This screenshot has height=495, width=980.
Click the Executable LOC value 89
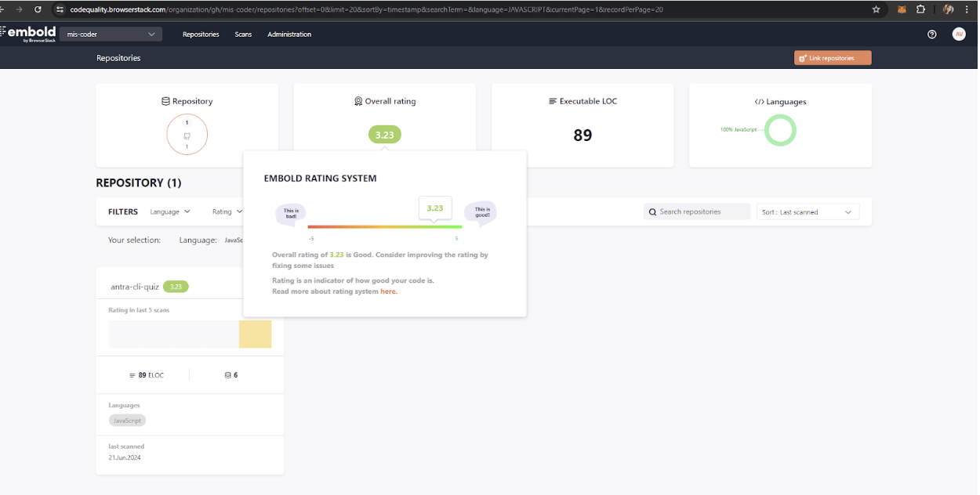coord(583,135)
